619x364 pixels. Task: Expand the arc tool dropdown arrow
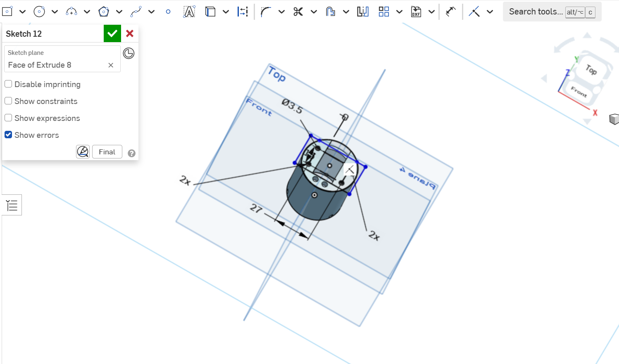coord(87,12)
